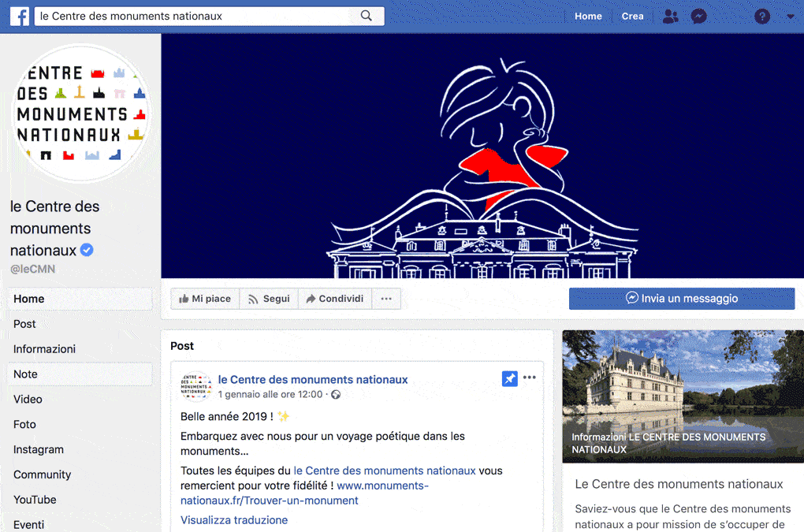804x532 pixels.
Task: Click the search magnifier icon
Action: (366, 16)
